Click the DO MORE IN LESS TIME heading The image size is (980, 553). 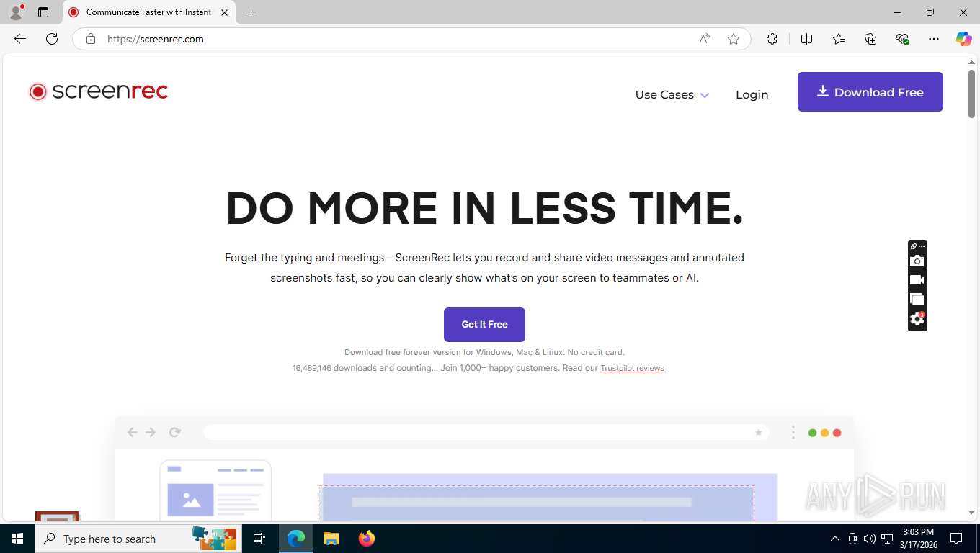(x=484, y=208)
